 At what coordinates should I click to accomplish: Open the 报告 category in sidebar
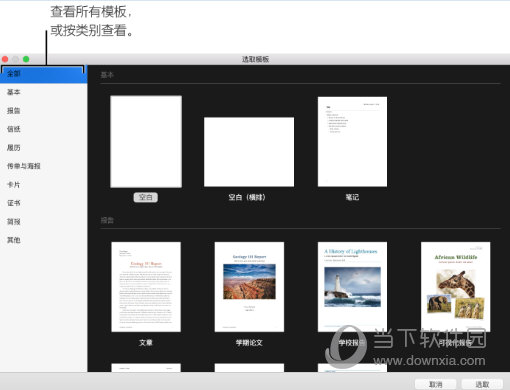14,111
